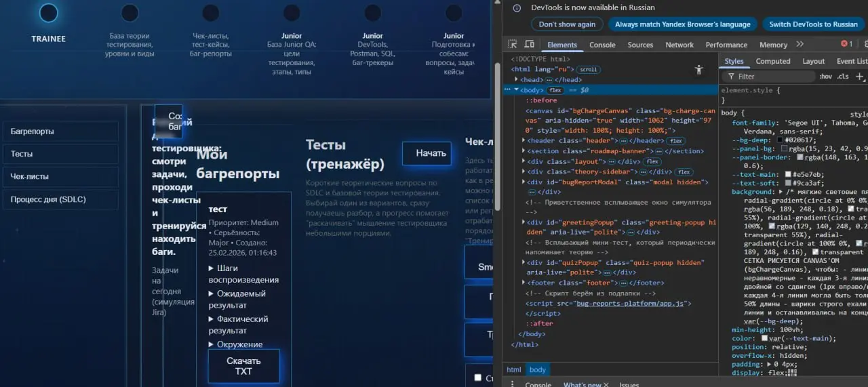Open 'Багрепорты' in page sidebar
Screen dimensions: 868x387
point(60,131)
